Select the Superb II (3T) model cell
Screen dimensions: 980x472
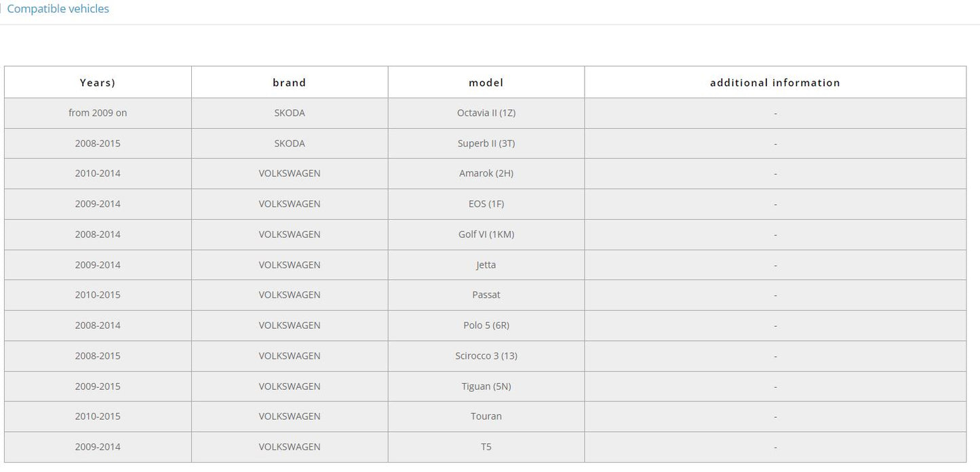(486, 144)
